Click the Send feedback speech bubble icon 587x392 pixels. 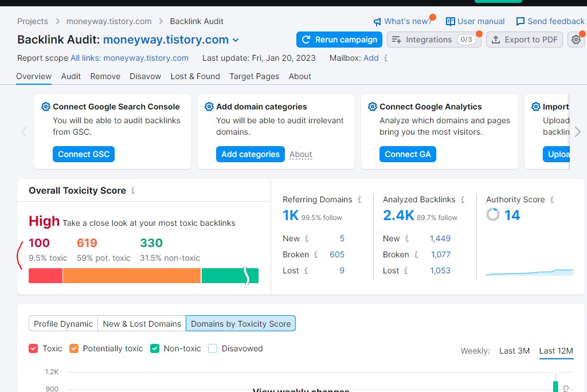point(521,21)
